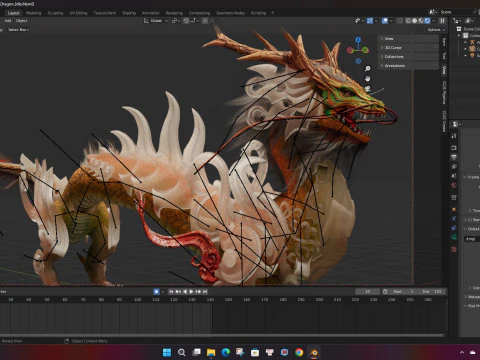The width and height of the screenshot is (480, 360).
Task: Toggle the viewport gizmos button
Action: point(370,21)
